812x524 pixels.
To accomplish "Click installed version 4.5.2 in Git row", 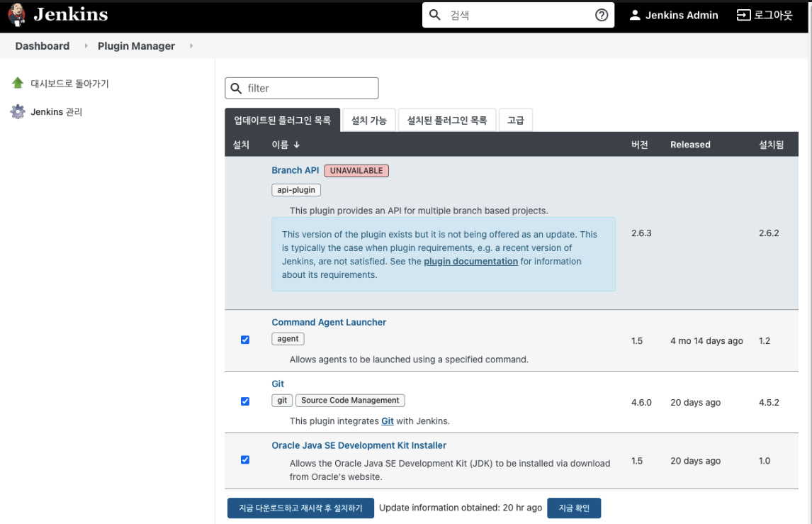I will pos(769,402).
